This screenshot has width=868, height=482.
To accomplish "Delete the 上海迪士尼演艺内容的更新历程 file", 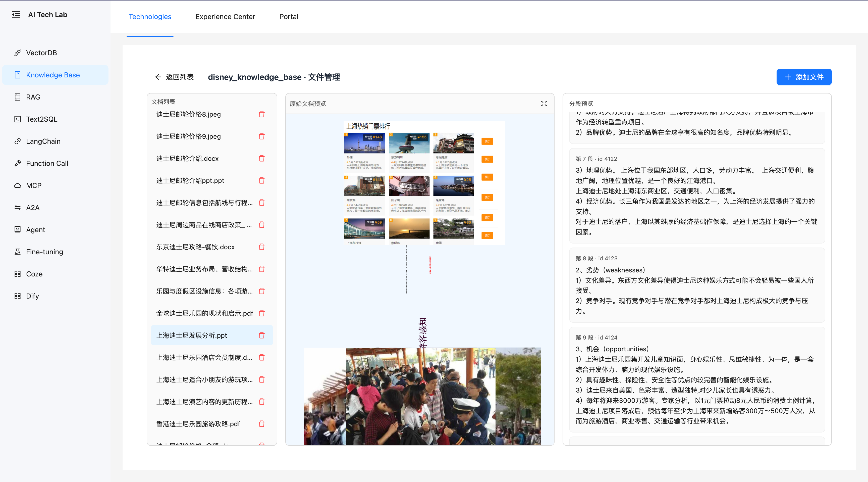I will [261, 402].
